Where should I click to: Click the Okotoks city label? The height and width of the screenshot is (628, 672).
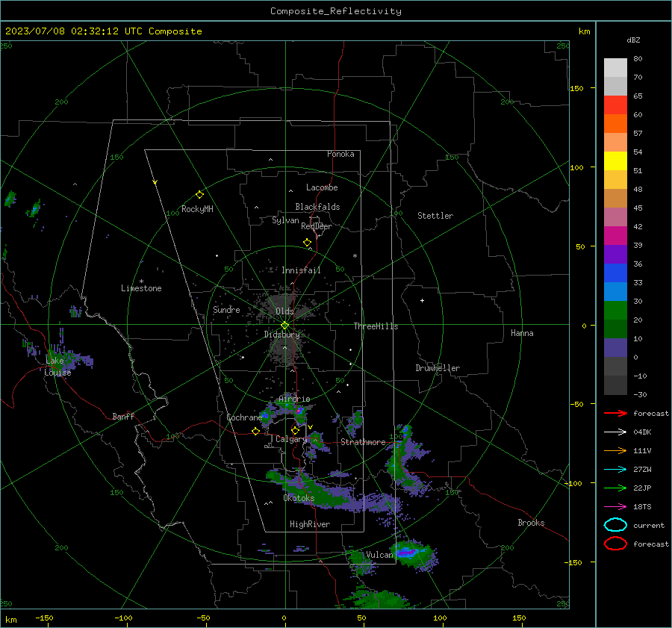tap(299, 498)
